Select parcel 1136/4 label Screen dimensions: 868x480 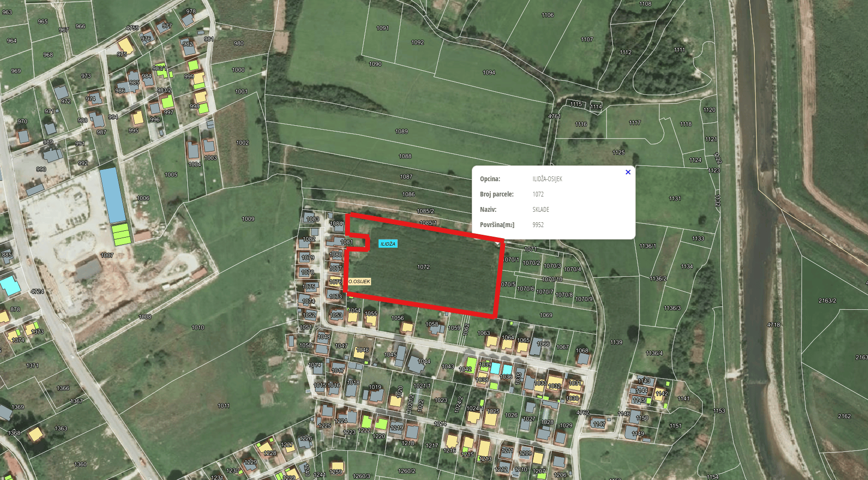[x=654, y=353]
